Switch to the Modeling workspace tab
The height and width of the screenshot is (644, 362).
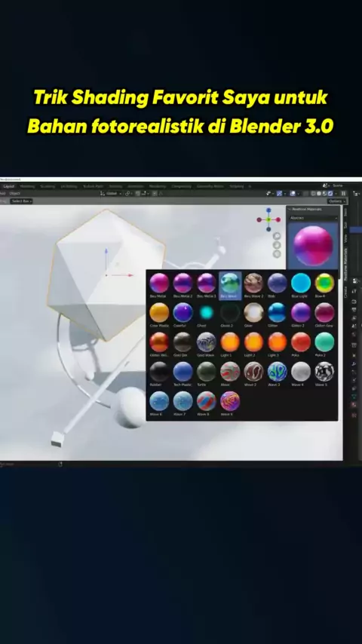[x=28, y=186]
